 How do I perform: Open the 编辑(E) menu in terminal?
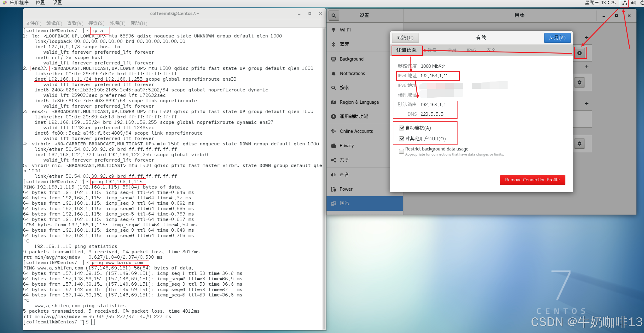click(54, 23)
